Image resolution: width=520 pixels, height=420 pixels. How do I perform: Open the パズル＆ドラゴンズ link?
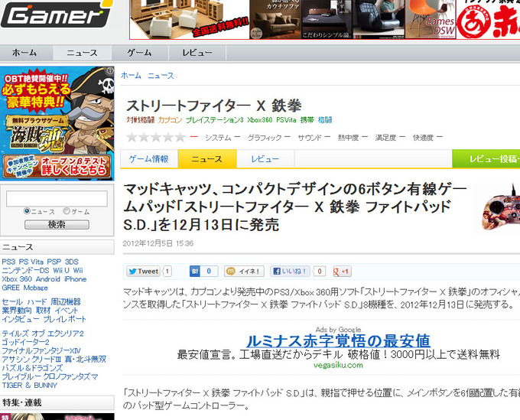(x=32, y=368)
